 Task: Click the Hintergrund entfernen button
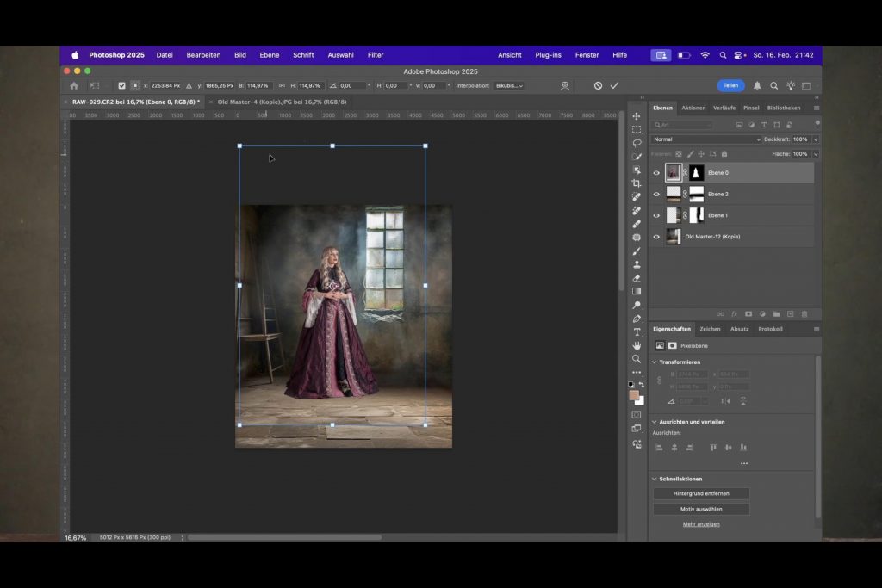click(701, 493)
